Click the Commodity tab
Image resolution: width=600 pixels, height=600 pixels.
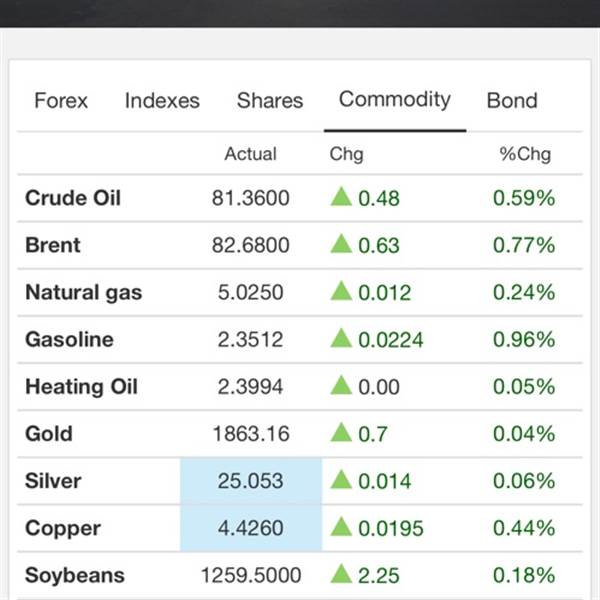[395, 101]
